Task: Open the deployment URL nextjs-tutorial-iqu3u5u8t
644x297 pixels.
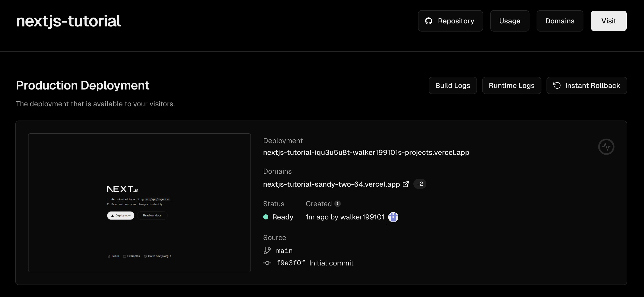Action: pos(366,152)
